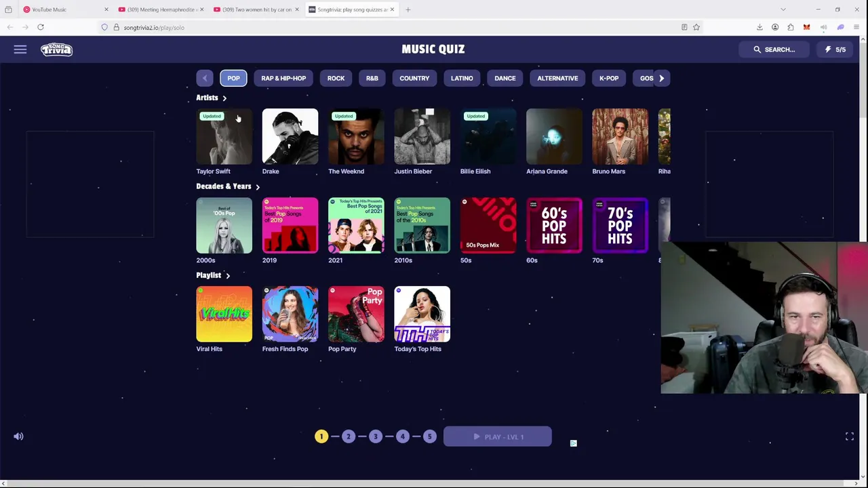Viewport: 868px width, 488px height.
Task: Select difficulty level 2
Action: (x=348, y=436)
